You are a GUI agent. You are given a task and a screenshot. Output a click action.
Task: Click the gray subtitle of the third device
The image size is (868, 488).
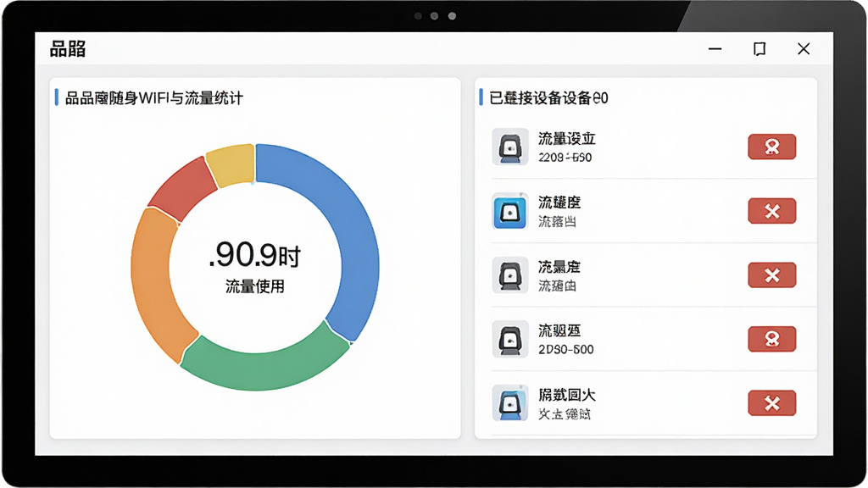pos(558,286)
